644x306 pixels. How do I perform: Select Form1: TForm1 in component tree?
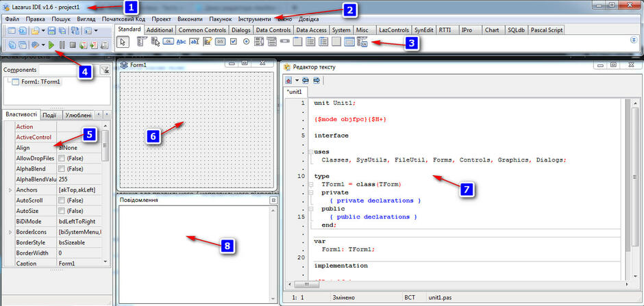[x=41, y=81]
